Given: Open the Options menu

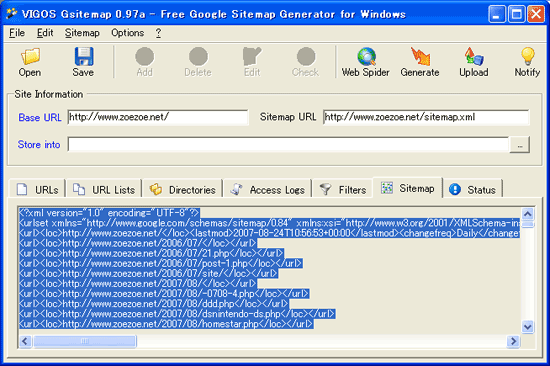Looking at the screenshot, I should 128,33.
